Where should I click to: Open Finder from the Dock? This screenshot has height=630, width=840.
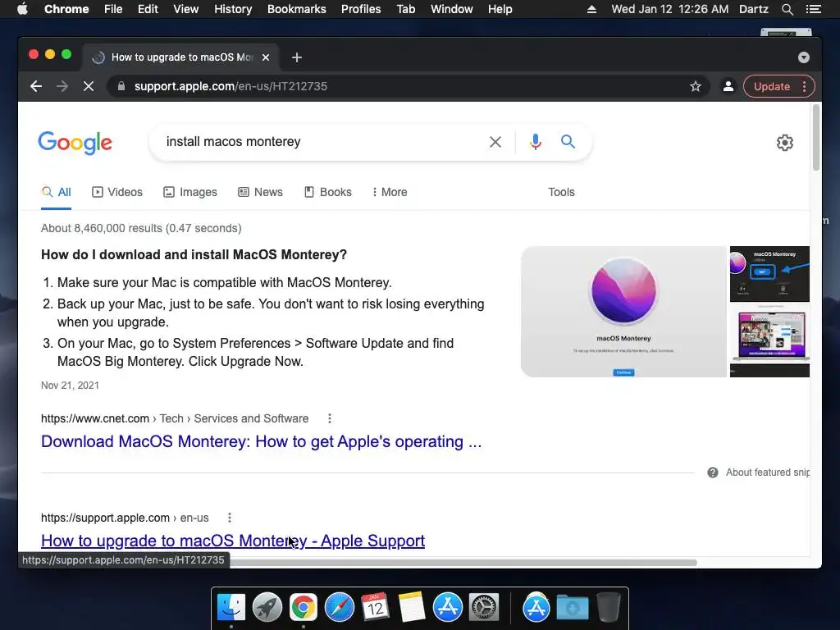pyautogui.click(x=231, y=608)
